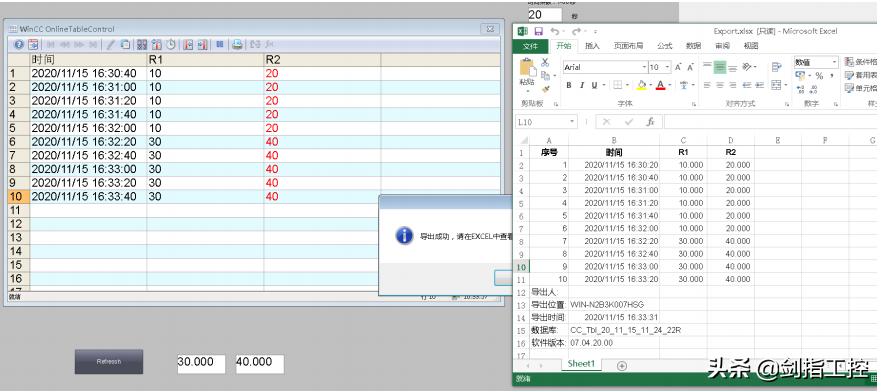Image resolution: width=881 pixels, height=392 pixels.
Task: Switch to Excel 公式 tab
Action: coord(665,46)
